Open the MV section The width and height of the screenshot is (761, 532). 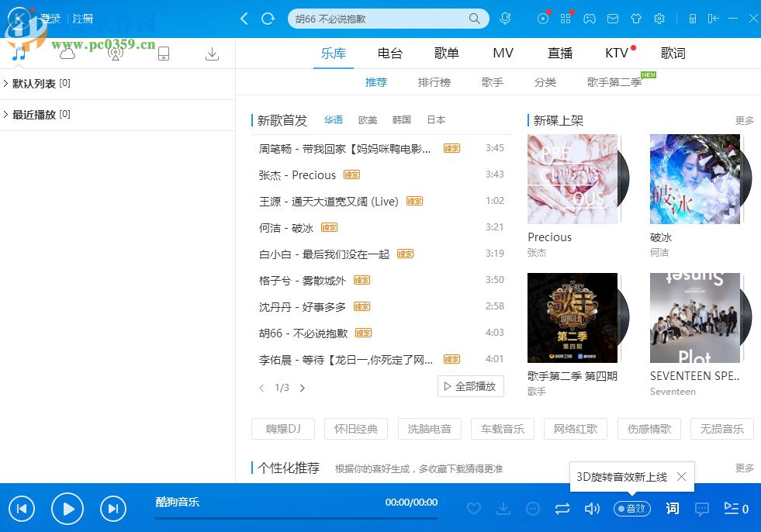pyautogui.click(x=503, y=53)
